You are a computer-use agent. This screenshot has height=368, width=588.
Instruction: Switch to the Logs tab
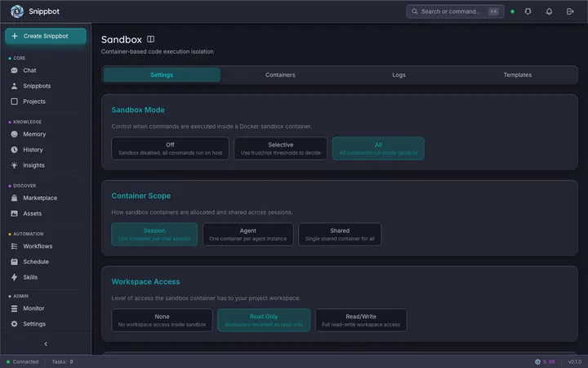(399, 74)
